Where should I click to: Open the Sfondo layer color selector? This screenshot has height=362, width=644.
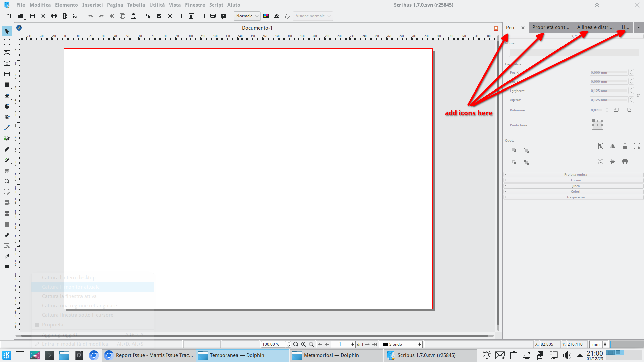click(401, 344)
